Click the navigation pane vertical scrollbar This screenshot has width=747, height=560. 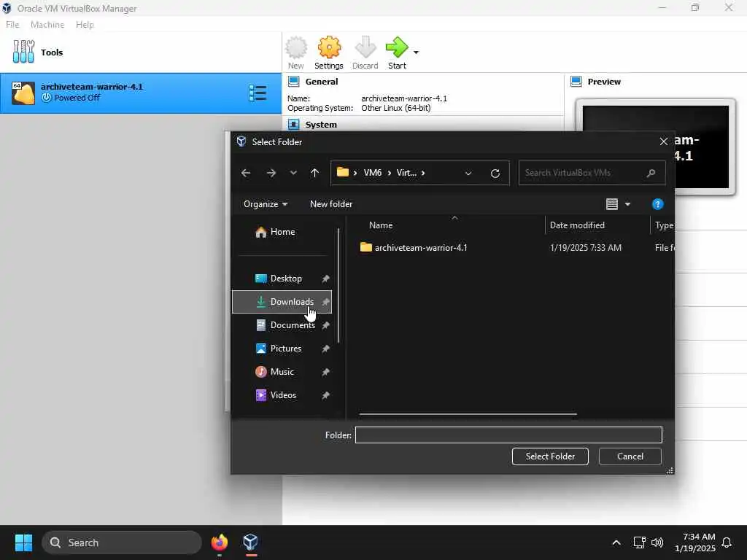pos(338,286)
